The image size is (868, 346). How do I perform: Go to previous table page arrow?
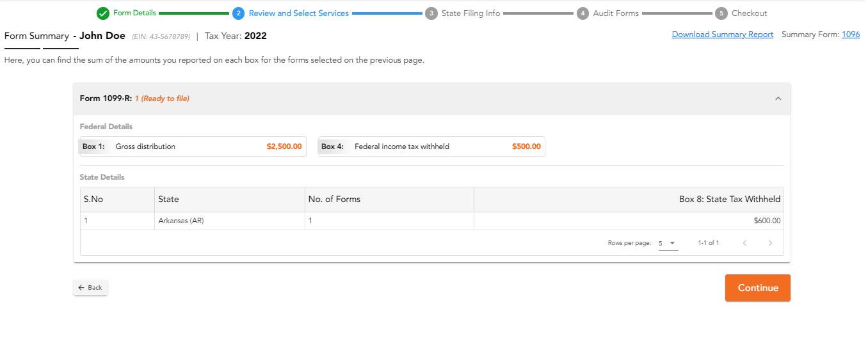(744, 243)
